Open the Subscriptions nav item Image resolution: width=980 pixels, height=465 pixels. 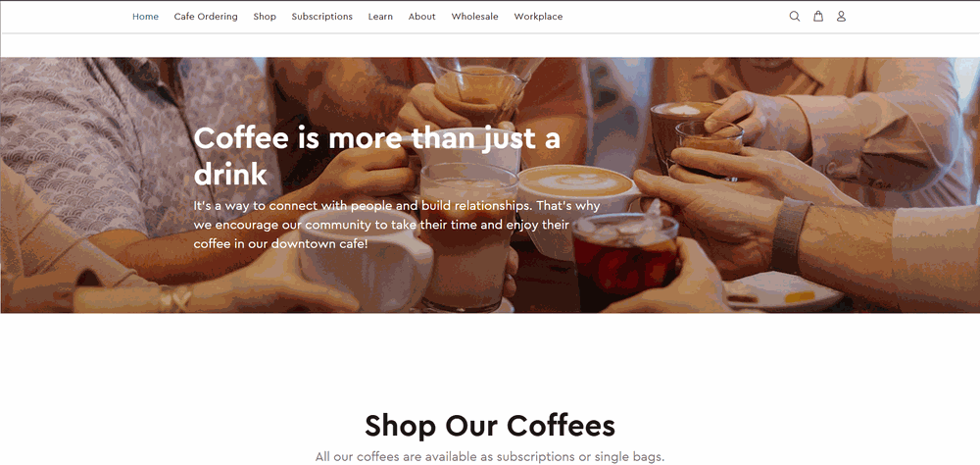321,17
